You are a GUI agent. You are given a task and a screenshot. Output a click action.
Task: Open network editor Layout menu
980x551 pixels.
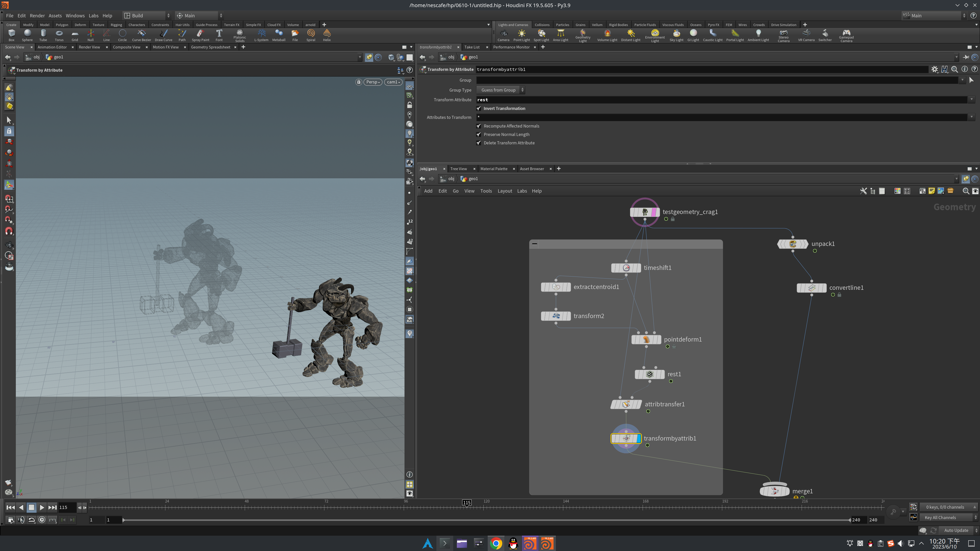click(x=505, y=191)
